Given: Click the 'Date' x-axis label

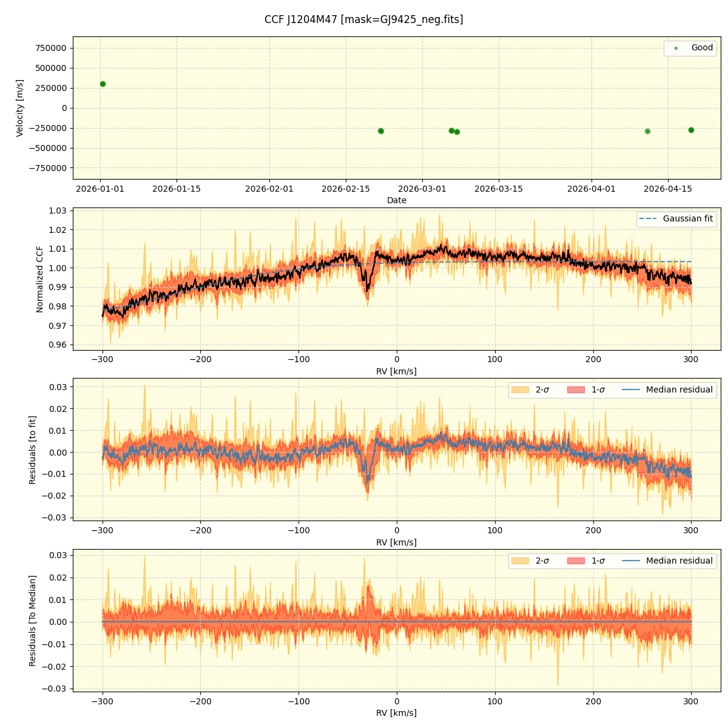Looking at the screenshot, I should pyautogui.click(x=397, y=200).
